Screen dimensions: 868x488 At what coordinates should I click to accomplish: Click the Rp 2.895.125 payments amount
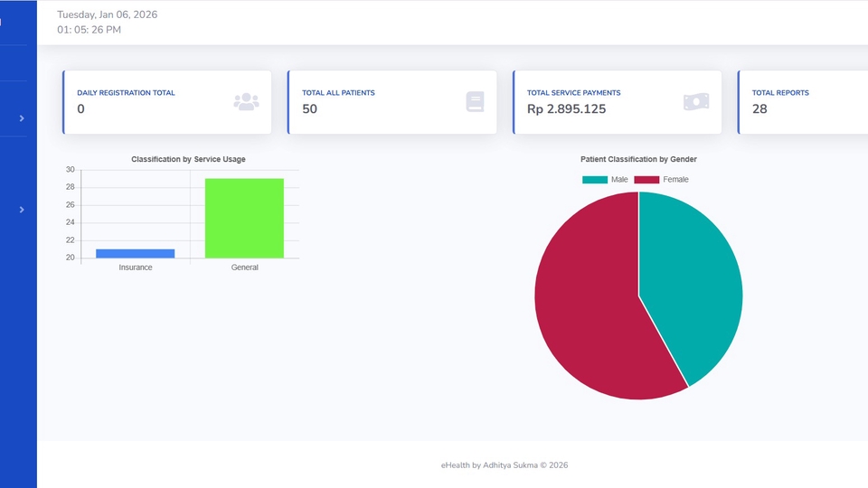[x=566, y=109]
